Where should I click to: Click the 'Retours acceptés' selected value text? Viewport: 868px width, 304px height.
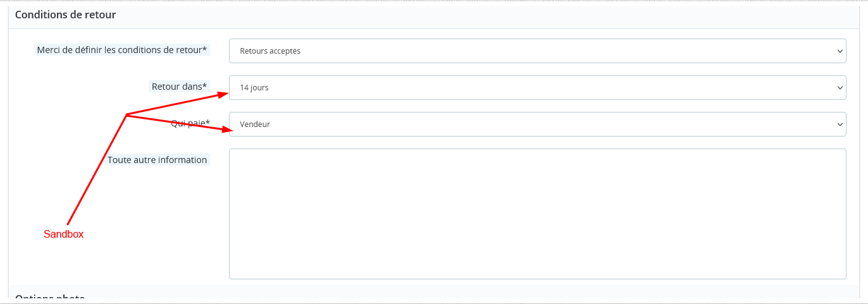[x=270, y=51]
